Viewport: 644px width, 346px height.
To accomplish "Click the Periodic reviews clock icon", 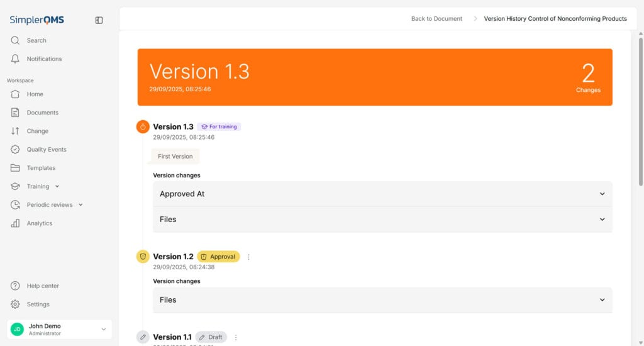I will (x=15, y=204).
